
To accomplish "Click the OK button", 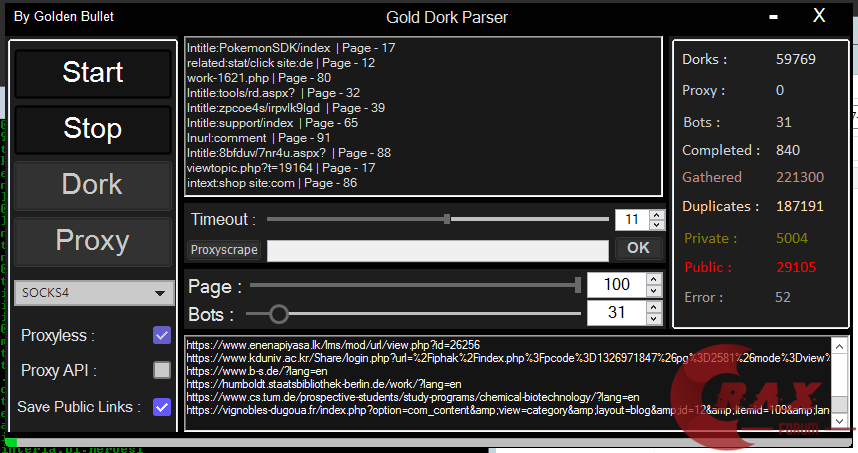I will tap(638, 249).
